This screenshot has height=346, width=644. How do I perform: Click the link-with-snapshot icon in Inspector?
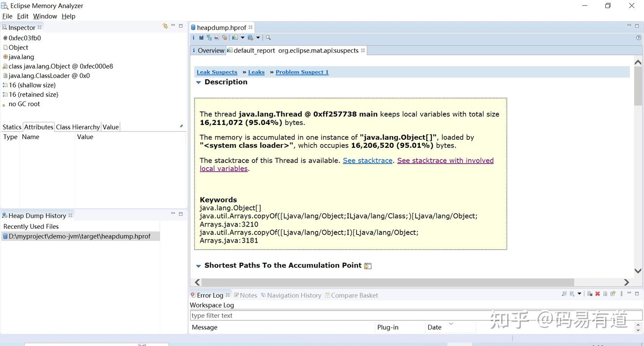point(165,26)
